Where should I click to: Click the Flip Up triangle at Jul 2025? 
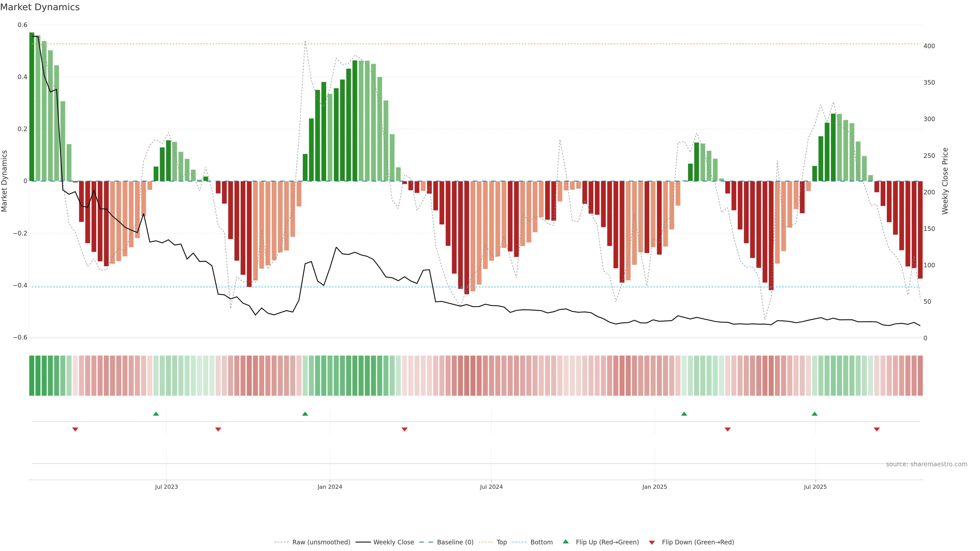tap(815, 414)
